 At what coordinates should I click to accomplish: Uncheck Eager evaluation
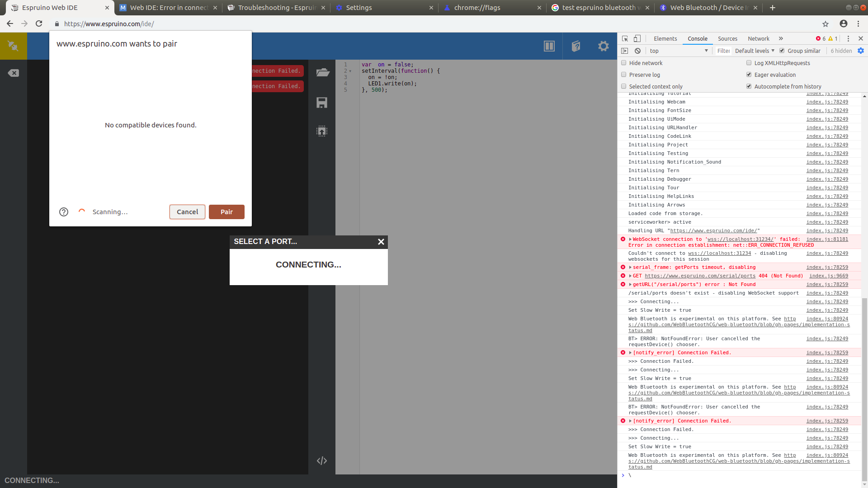pos(749,75)
